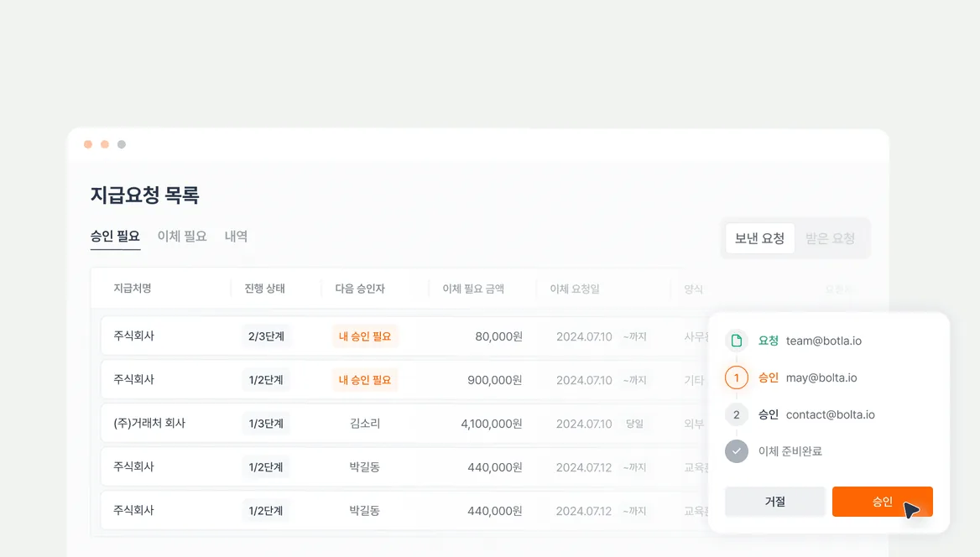The image size is (980, 557).
Task: Click the green document request icon
Action: [x=736, y=341]
